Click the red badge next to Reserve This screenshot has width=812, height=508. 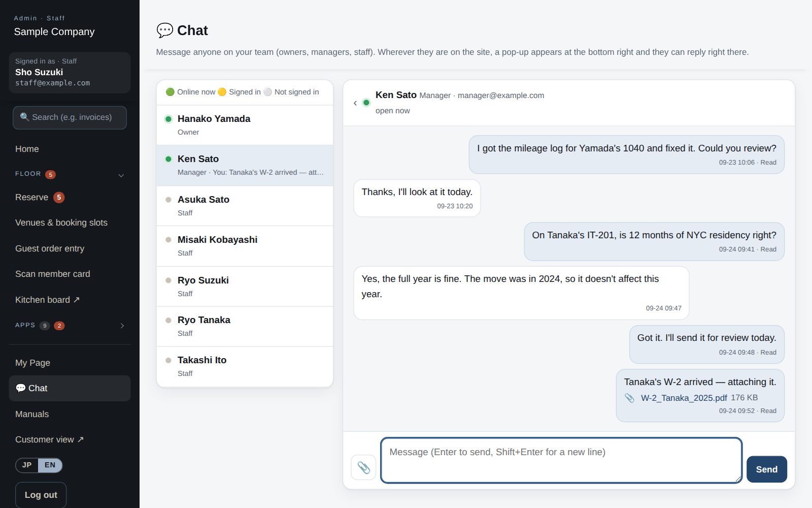pyautogui.click(x=59, y=197)
